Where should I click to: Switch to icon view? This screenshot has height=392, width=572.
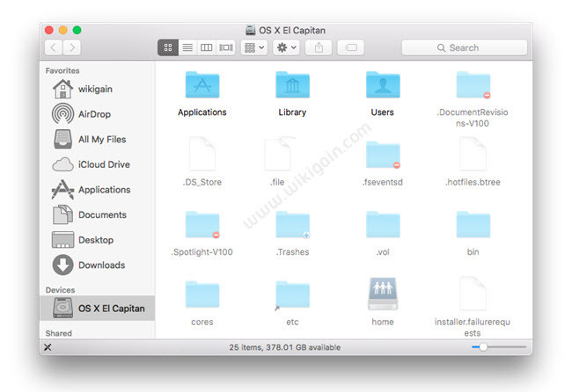pyautogui.click(x=168, y=47)
